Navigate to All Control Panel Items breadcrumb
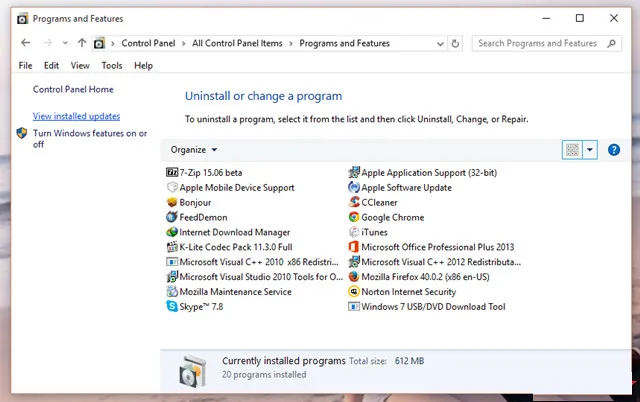Screen dimensions: 640x402 (x=237, y=43)
